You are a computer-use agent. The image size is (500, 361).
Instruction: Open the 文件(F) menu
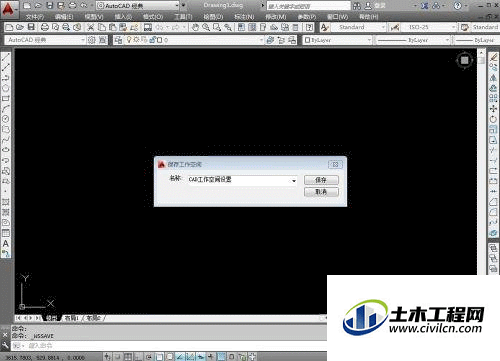click(35, 17)
